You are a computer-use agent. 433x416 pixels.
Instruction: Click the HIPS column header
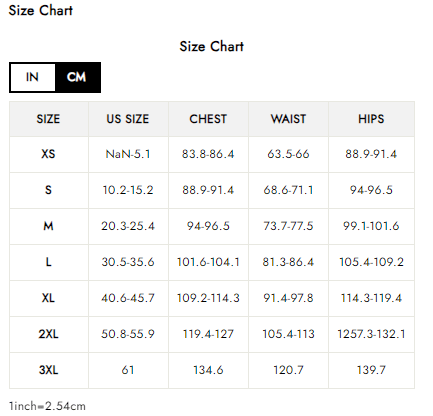[x=371, y=119]
